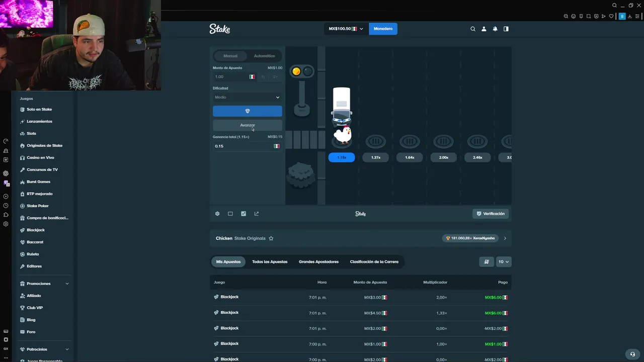Open the ChatGPT icon in browser sidebar

(x=6, y=173)
